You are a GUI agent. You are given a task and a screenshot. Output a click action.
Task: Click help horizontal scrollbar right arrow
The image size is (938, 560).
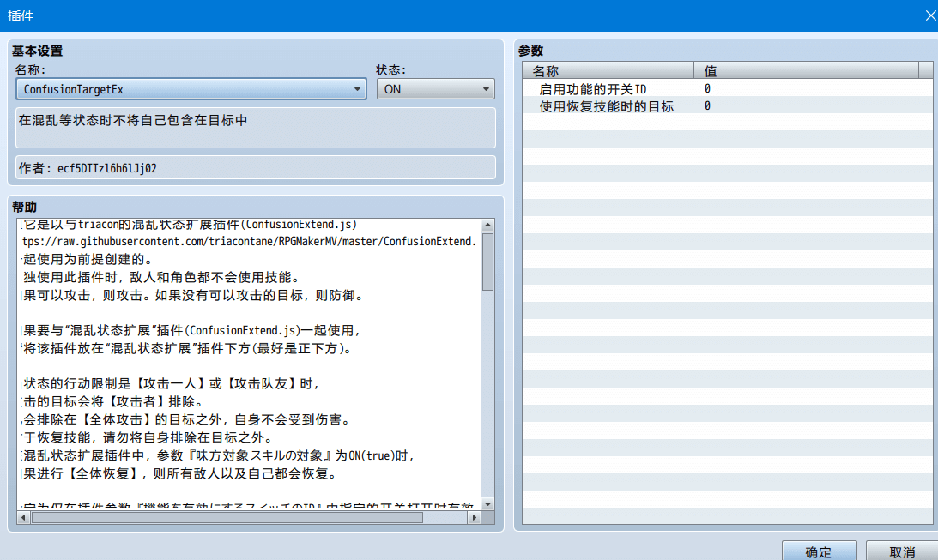pyautogui.click(x=475, y=518)
